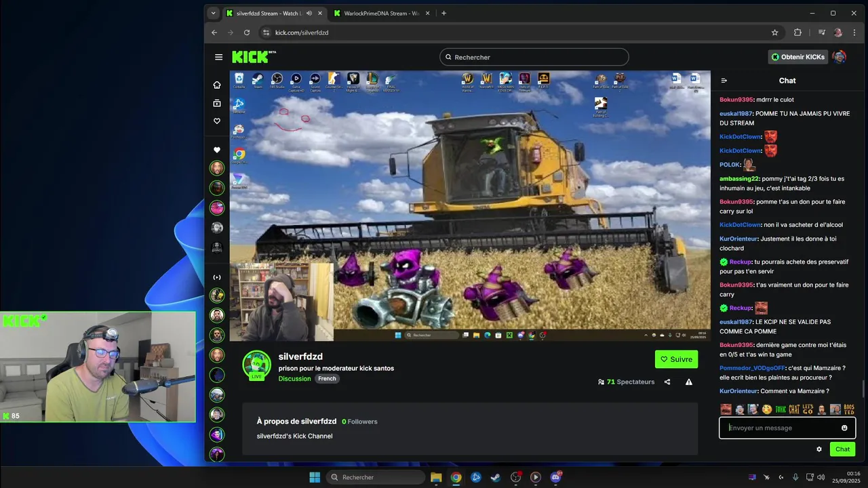Open Discord from the taskbar
The image size is (868, 488).
[x=555, y=477]
